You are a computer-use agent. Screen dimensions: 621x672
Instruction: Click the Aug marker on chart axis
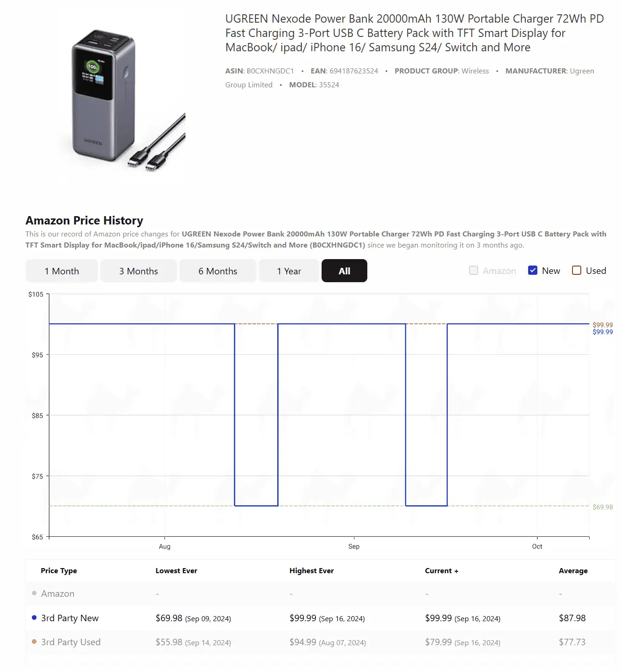tap(164, 546)
